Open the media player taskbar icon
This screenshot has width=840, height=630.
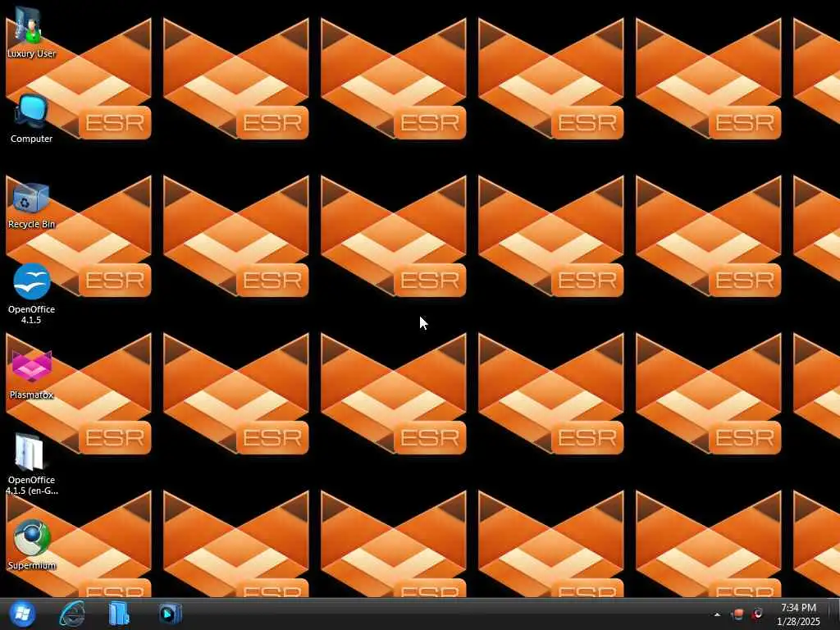(170, 614)
